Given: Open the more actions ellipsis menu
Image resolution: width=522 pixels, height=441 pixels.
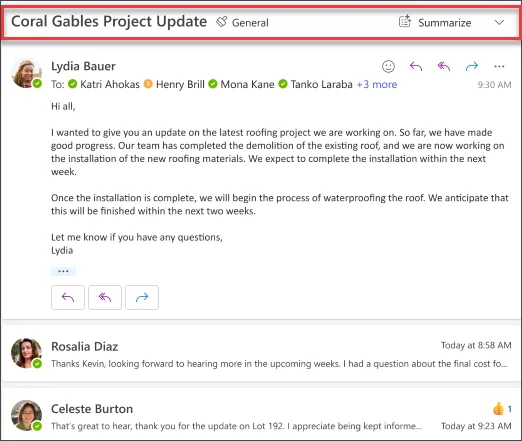Looking at the screenshot, I should click(499, 66).
